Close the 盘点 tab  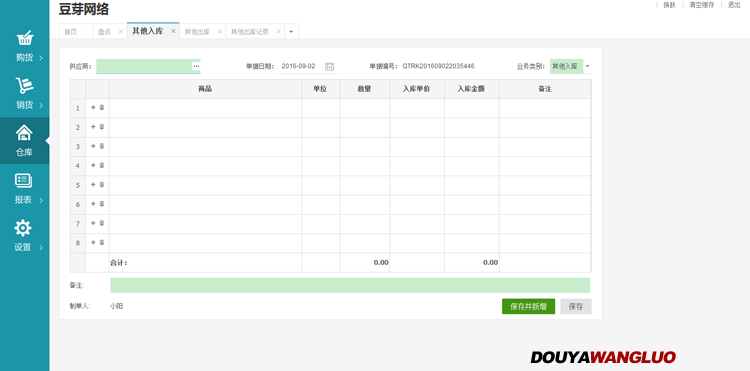121,32
